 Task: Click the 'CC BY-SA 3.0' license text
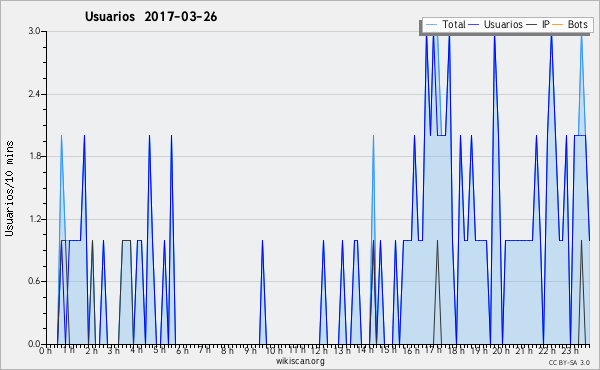pyautogui.click(x=569, y=362)
